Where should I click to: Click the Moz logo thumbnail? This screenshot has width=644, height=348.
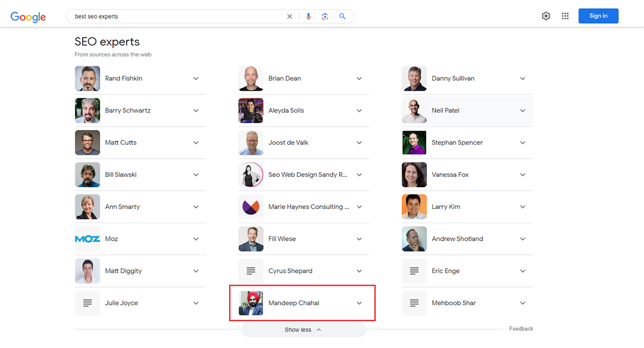(87, 239)
